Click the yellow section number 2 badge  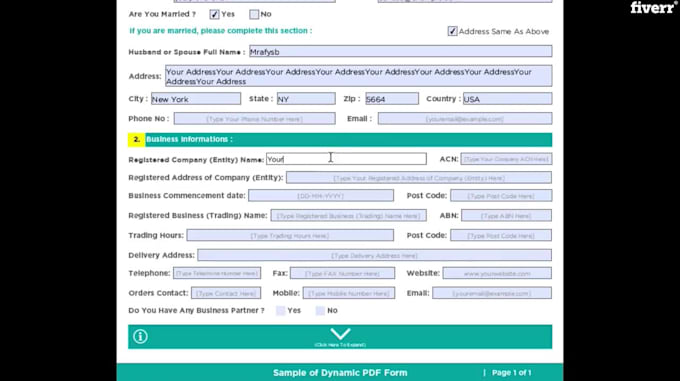click(137, 140)
